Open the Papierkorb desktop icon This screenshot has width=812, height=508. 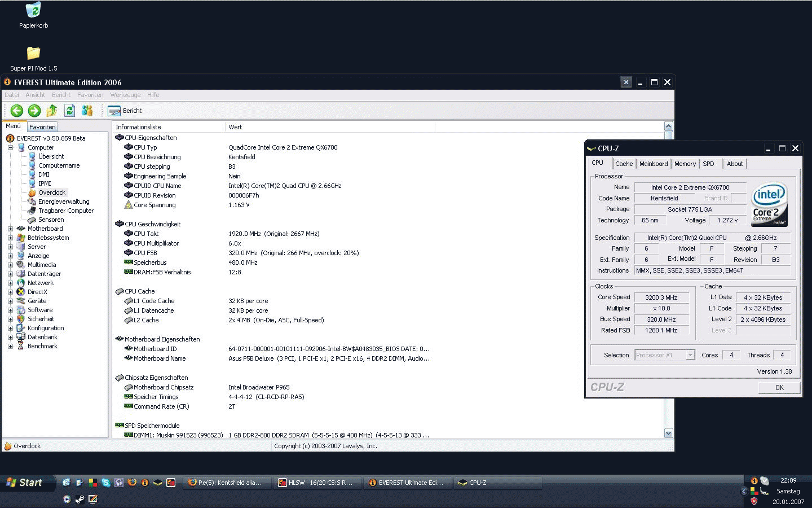pyautogui.click(x=33, y=15)
